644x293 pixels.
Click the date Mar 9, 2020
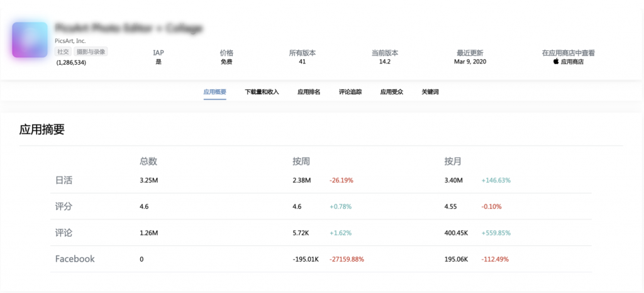[x=470, y=62]
